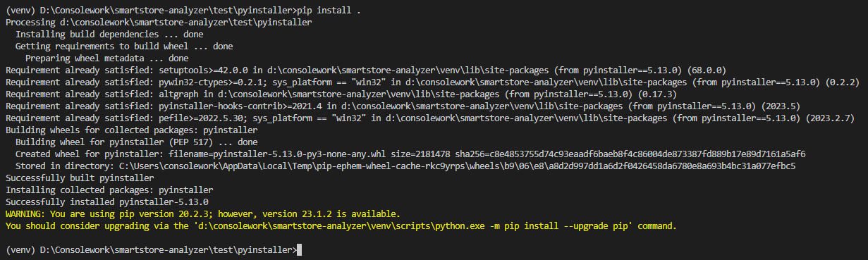Click 'Preparing wheel metadata ... done' line

(107, 58)
